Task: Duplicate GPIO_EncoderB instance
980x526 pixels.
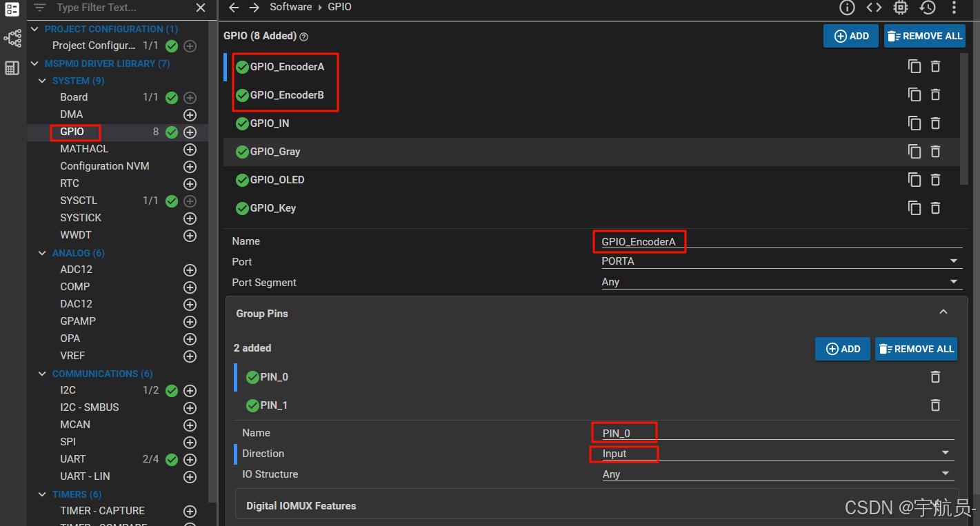Action: pyautogui.click(x=914, y=95)
